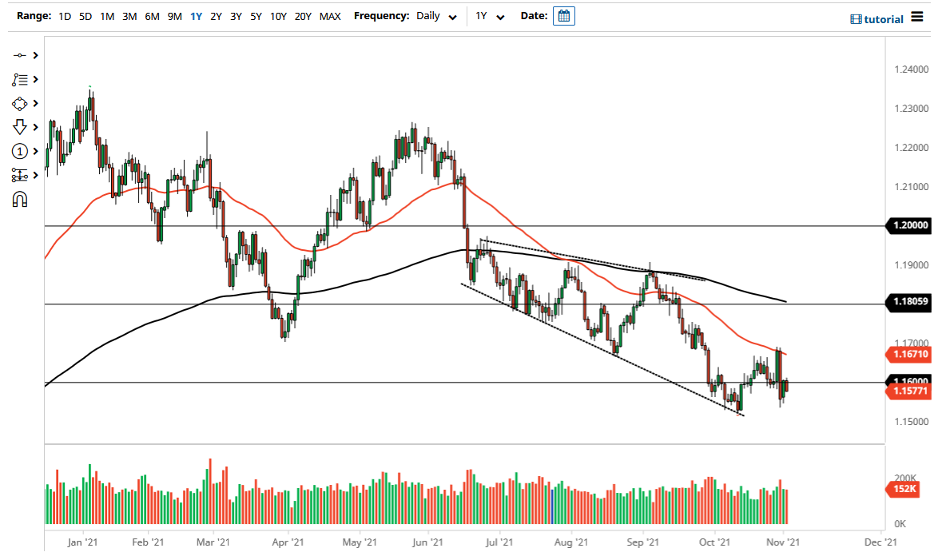The image size is (938, 560).
Task: Select the 20Y range option
Action: [x=304, y=16]
